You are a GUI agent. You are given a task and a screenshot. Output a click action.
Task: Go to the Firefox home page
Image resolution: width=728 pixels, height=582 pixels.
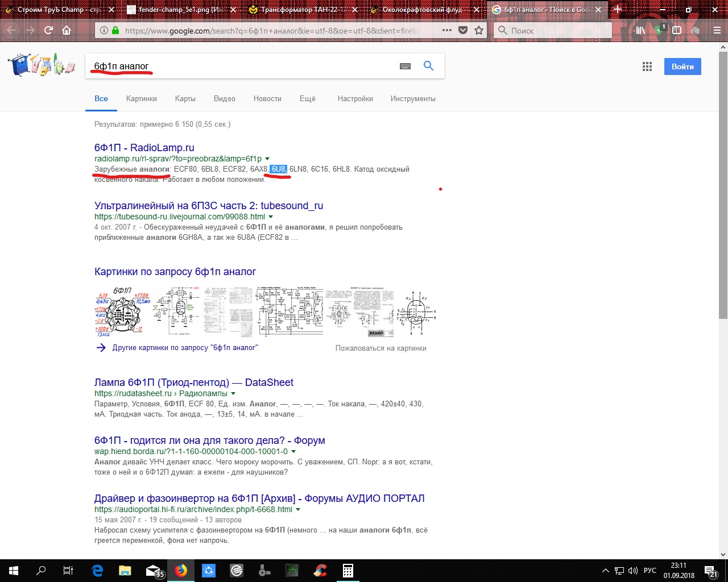click(67, 31)
